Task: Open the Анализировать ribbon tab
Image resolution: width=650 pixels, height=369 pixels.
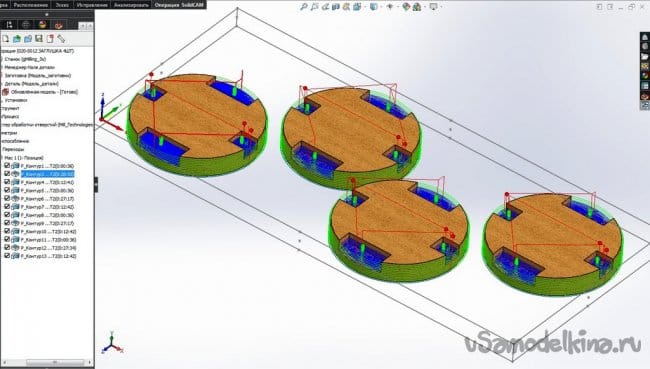Action: tap(131, 5)
